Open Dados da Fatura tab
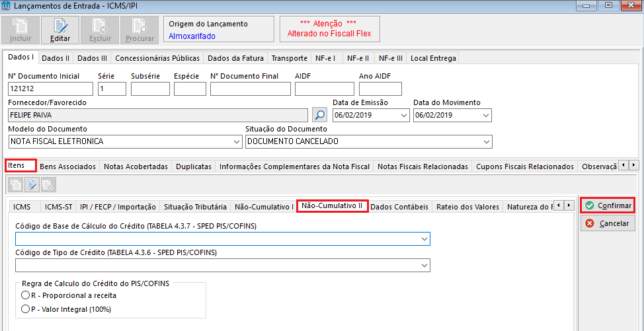This screenshot has height=331, width=644. click(236, 58)
